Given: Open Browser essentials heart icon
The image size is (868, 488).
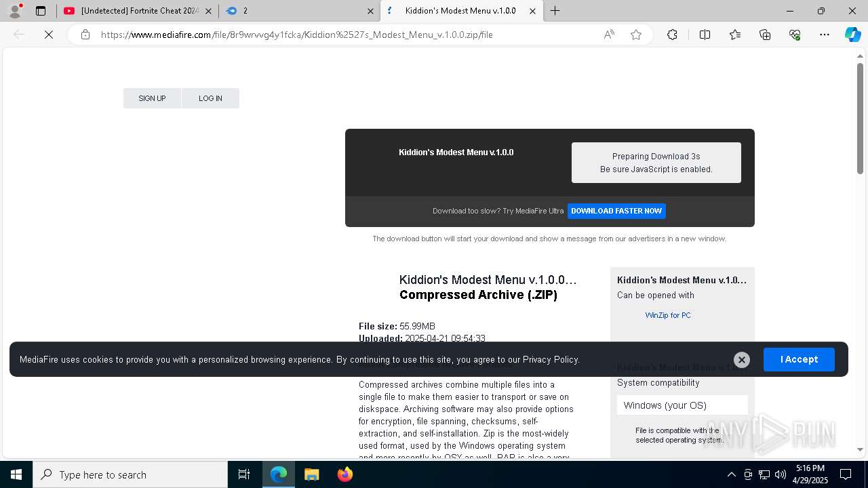Looking at the screenshot, I should pyautogui.click(x=795, y=35).
